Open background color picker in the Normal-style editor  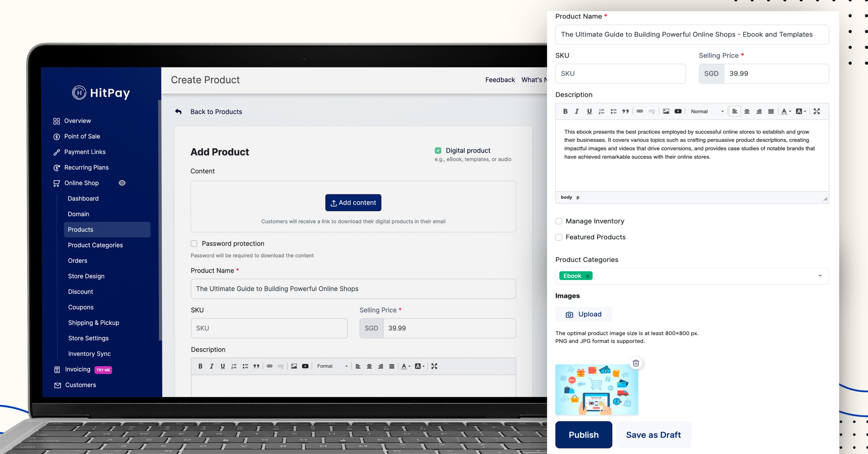[x=801, y=111]
